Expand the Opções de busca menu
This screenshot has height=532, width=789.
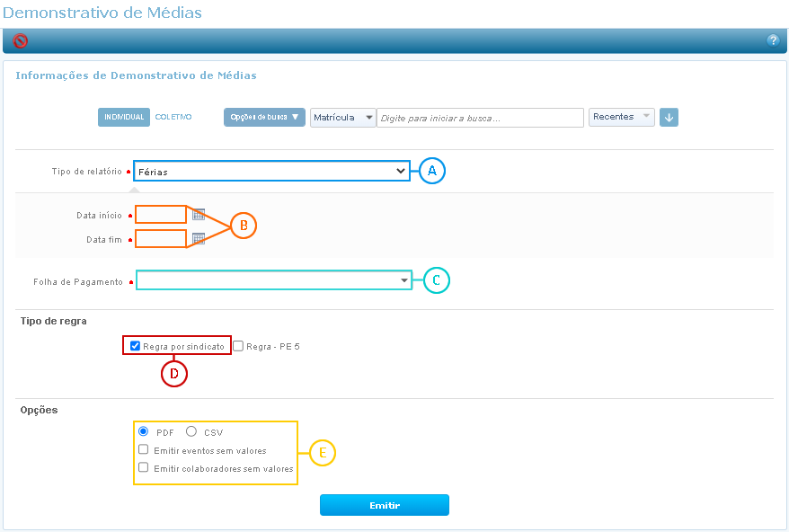[264, 118]
